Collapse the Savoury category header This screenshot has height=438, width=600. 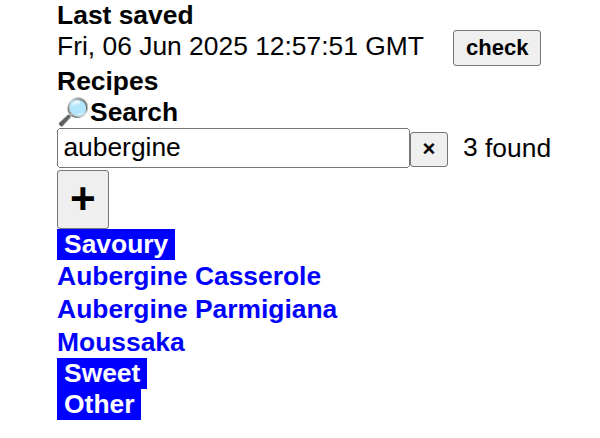point(116,245)
